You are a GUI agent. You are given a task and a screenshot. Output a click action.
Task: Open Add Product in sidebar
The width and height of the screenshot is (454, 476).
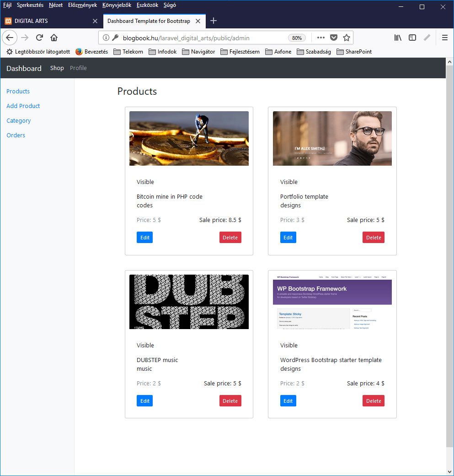coord(23,106)
